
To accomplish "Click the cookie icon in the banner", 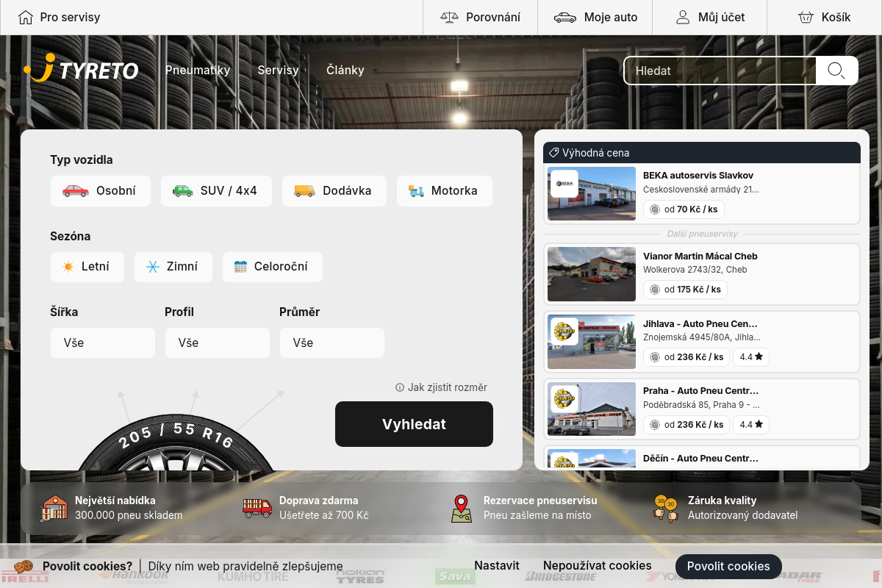I will tap(24, 566).
